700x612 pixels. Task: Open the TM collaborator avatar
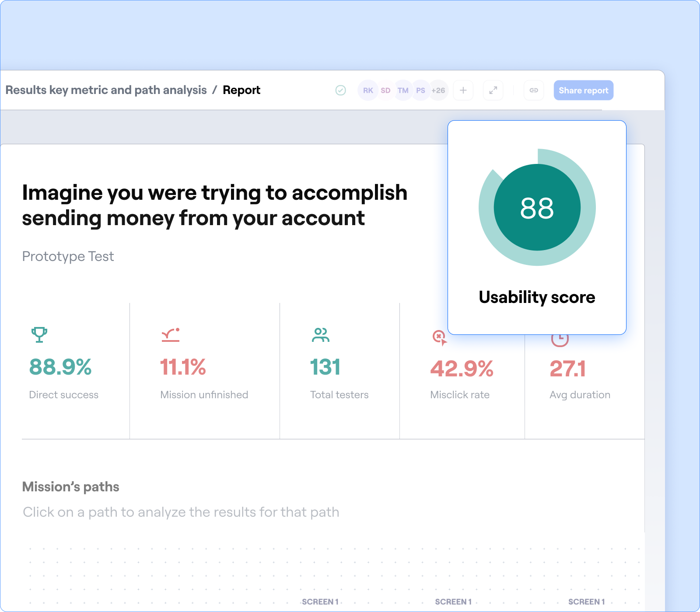pos(403,90)
